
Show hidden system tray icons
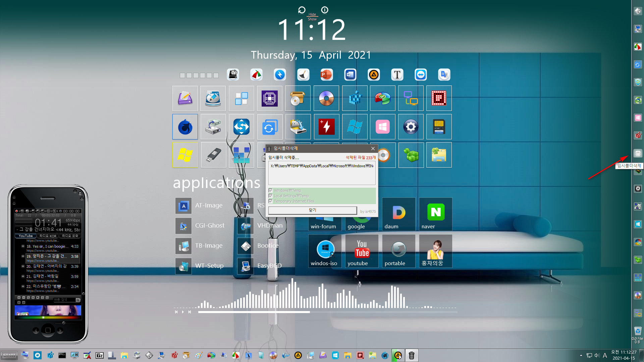pos(581,355)
